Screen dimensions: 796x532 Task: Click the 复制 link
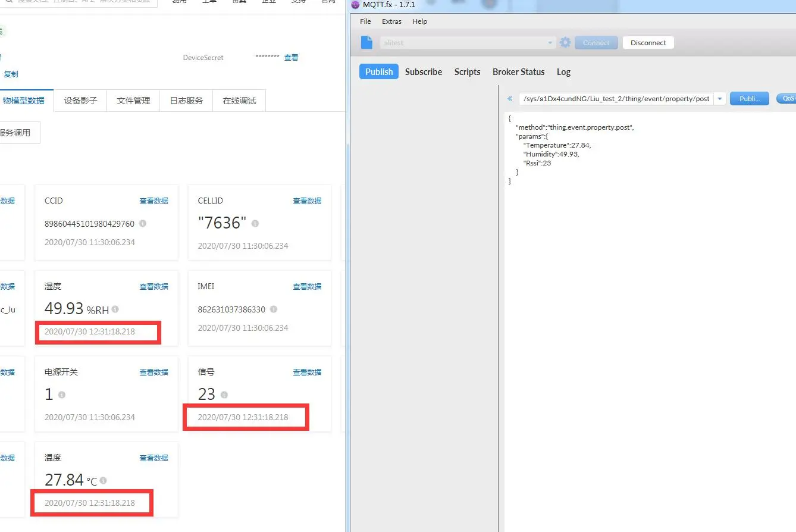[11, 74]
